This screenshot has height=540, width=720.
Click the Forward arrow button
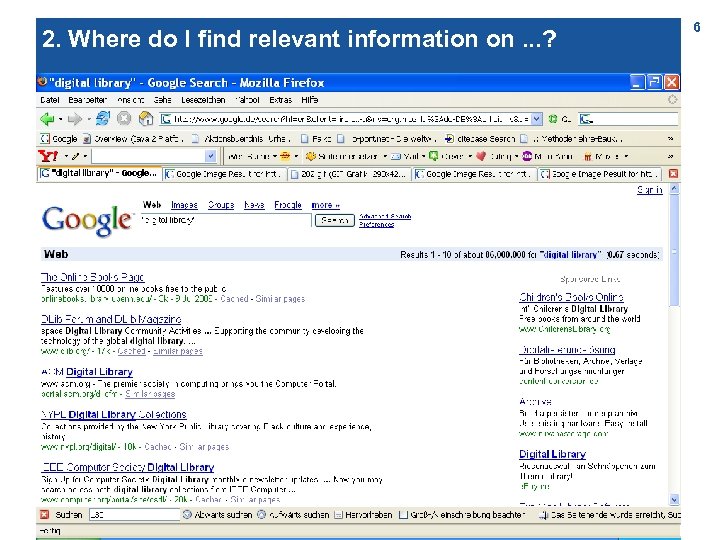(74, 119)
